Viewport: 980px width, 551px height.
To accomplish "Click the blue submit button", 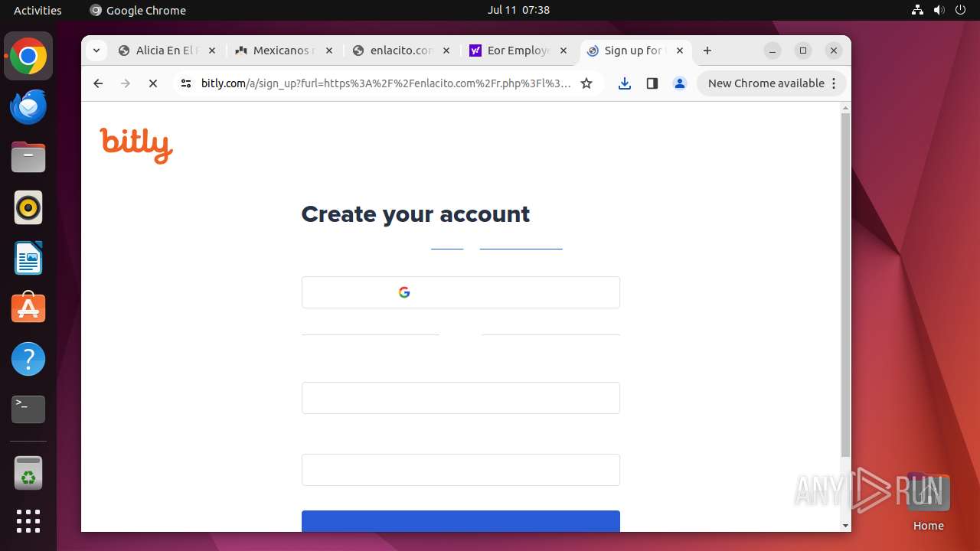I will (461, 521).
